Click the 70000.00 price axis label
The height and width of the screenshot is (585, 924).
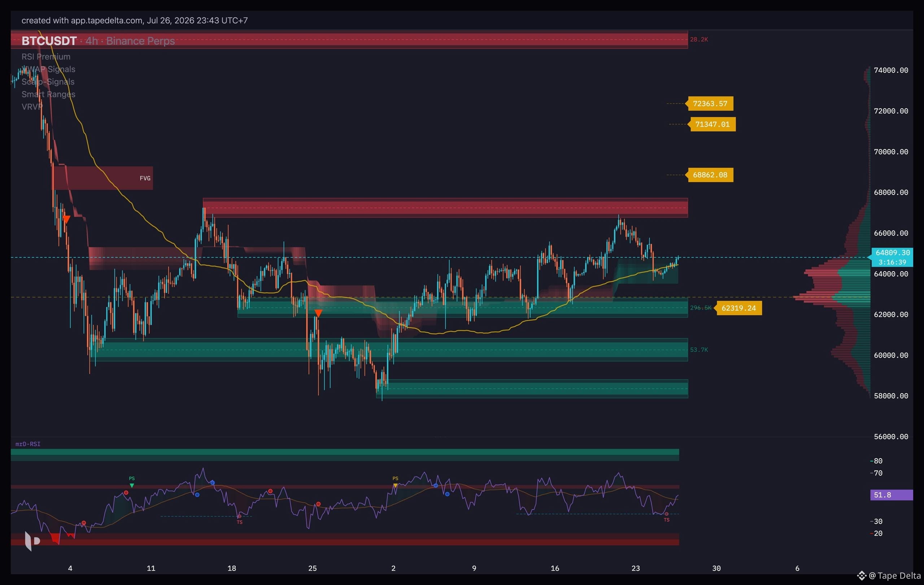891,152
